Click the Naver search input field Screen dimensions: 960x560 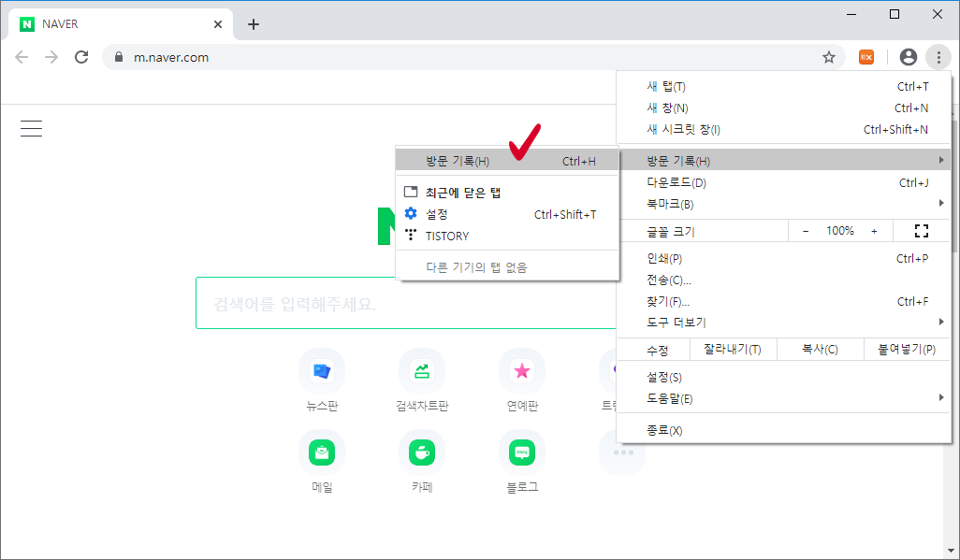(x=406, y=303)
